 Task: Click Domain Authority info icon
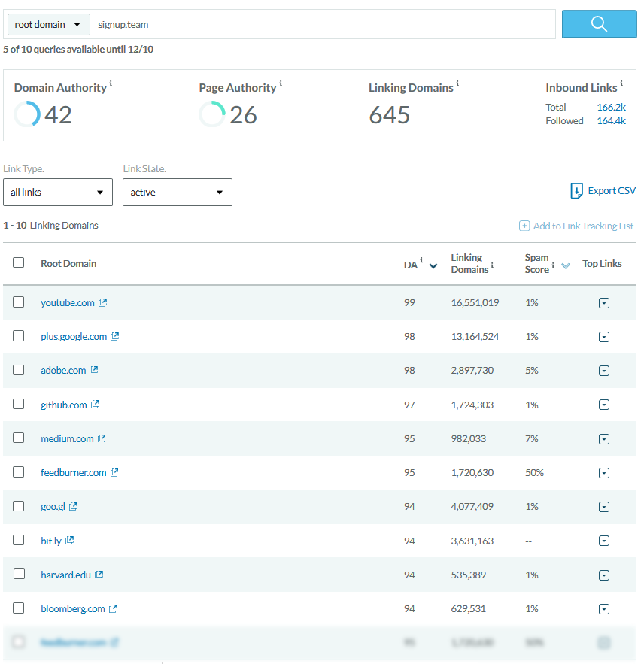pos(111,83)
